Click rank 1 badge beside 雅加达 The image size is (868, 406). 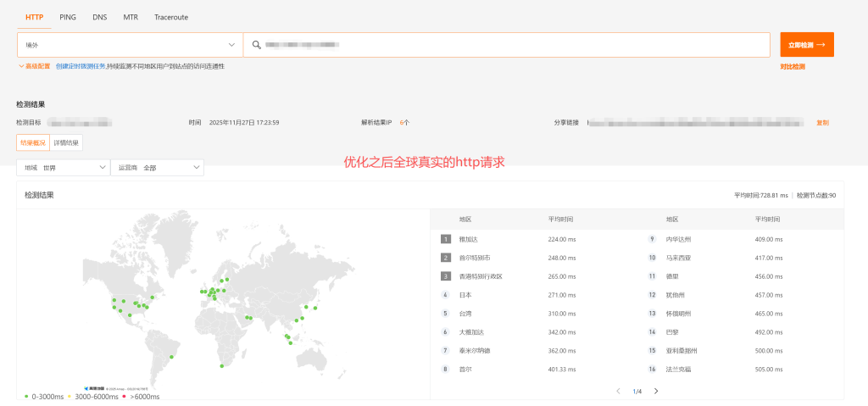coord(446,239)
